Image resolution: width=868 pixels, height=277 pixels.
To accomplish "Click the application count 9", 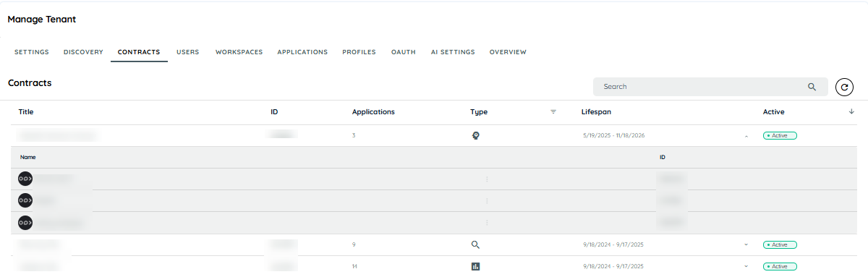I will [x=354, y=244].
